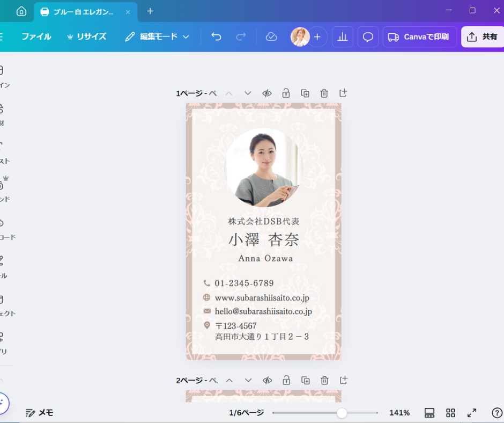Click the cloud save status icon
The width and height of the screenshot is (504, 423).
click(x=271, y=37)
